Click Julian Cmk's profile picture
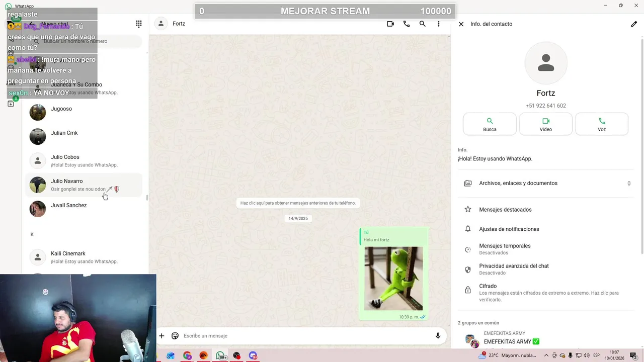The height and width of the screenshot is (362, 644). [38, 136]
